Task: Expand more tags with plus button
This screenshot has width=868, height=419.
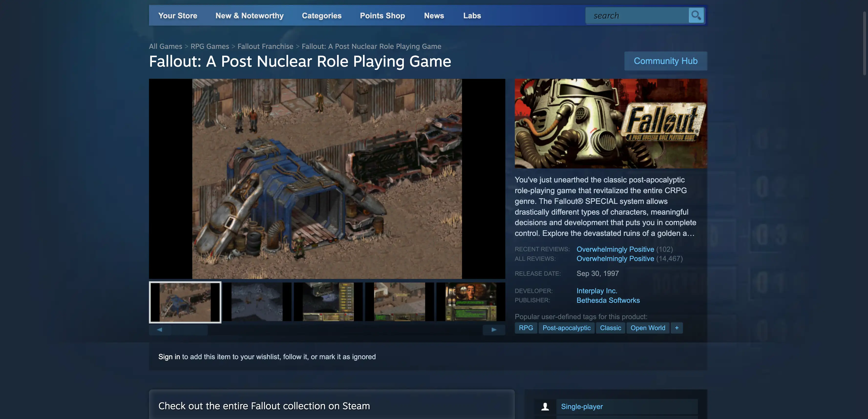Action: pyautogui.click(x=677, y=328)
